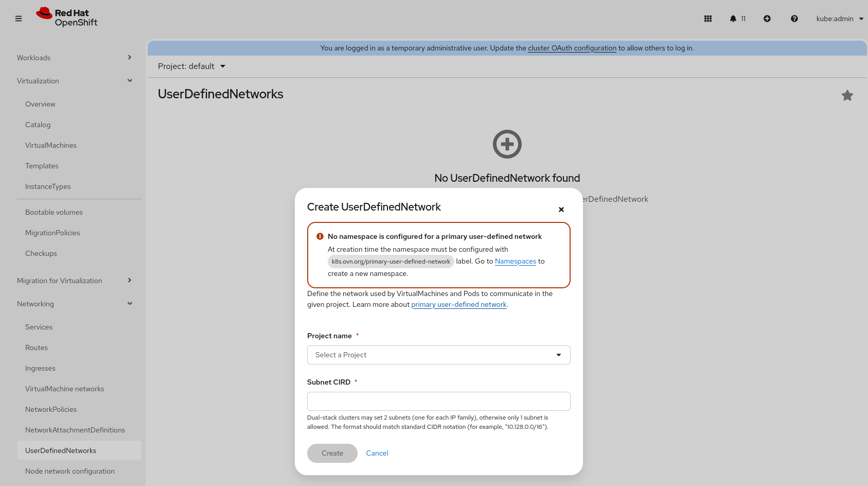The width and height of the screenshot is (868, 486).
Task: Open the application launcher grid
Action: tap(708, 19)
